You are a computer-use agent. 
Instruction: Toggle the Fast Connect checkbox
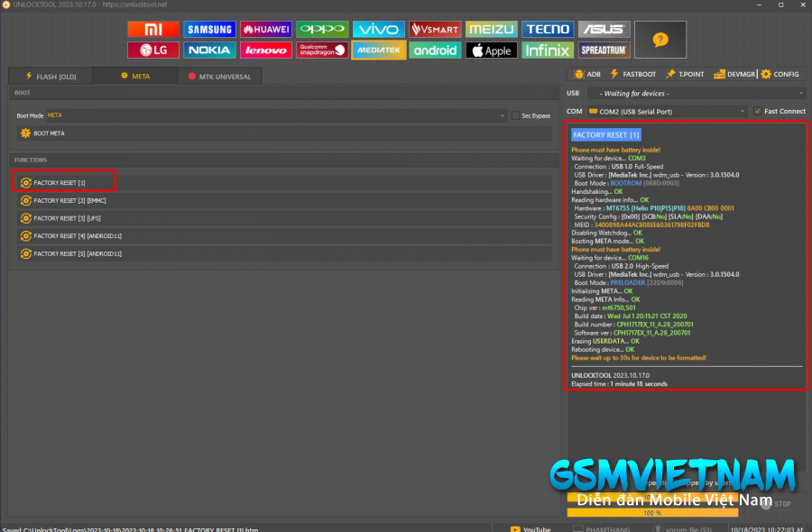758,111
